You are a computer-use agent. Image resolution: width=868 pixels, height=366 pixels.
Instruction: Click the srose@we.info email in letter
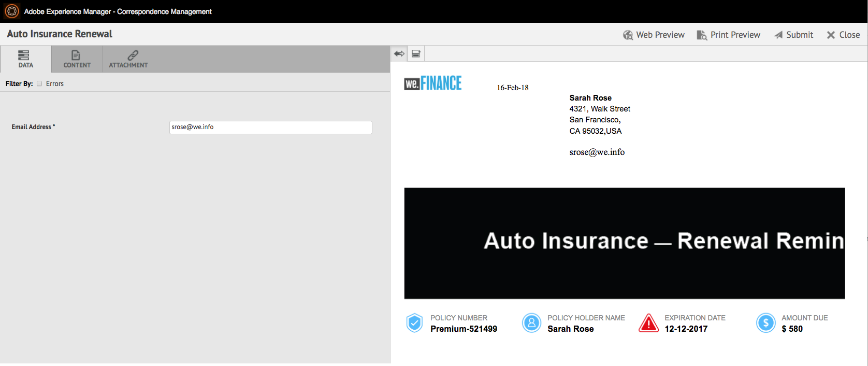click(597, 152)
